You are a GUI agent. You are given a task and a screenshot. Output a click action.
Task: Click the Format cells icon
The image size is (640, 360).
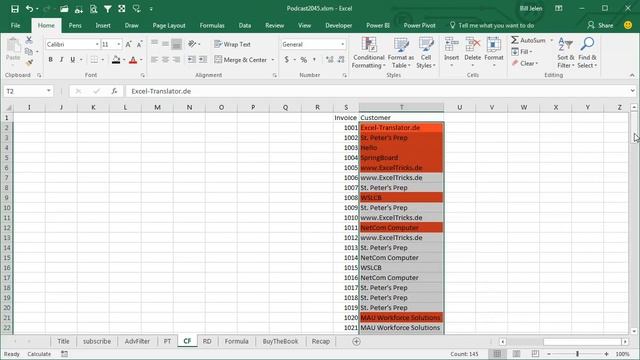494,44
